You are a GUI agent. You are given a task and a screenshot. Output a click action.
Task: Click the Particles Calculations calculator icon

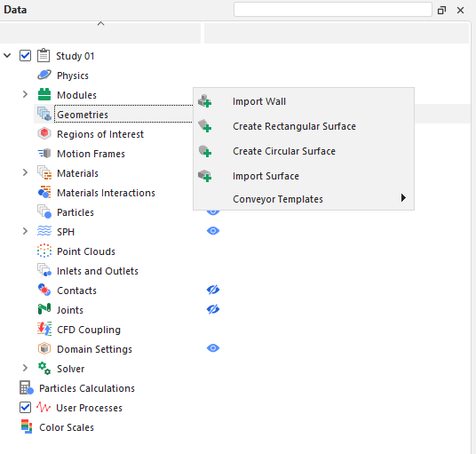[x=27, y=387]
